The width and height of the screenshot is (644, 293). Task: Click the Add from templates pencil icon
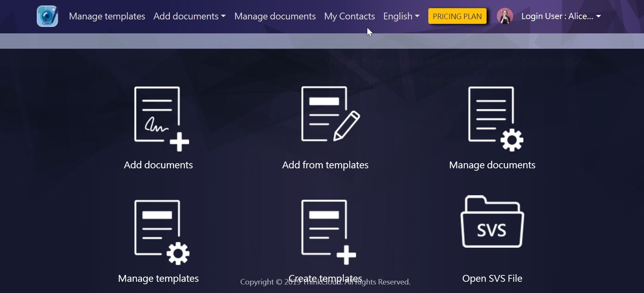click(330, 114)
